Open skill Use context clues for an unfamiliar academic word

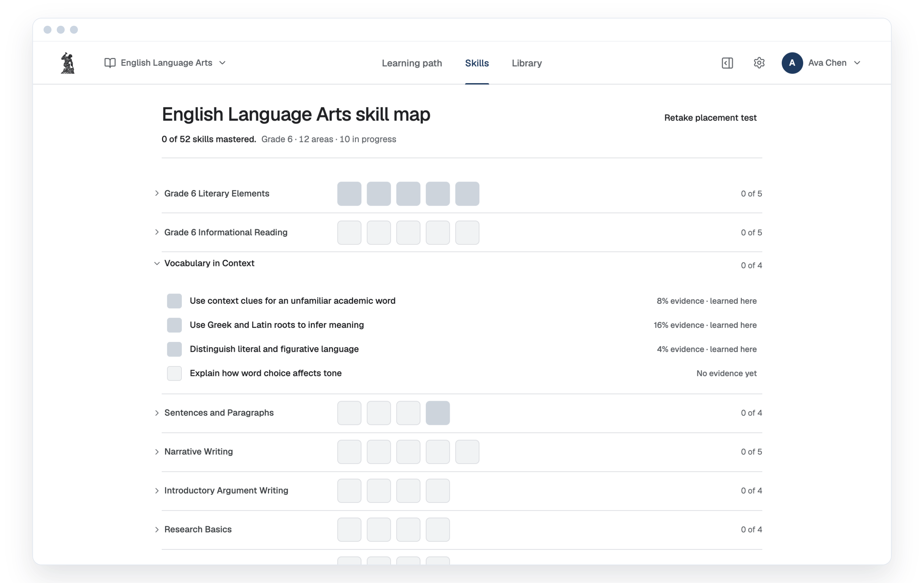292,301
